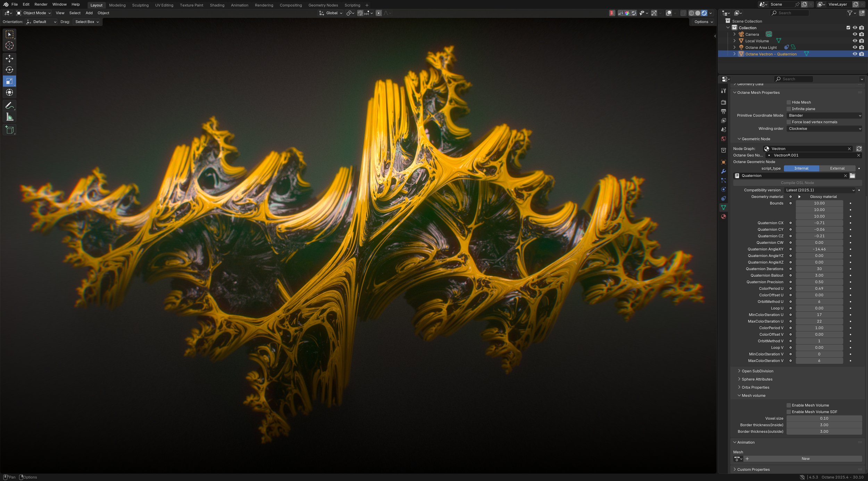Expand the Sphere Attributes section
Screen dimensions: 868x481
tap(756, 379)
